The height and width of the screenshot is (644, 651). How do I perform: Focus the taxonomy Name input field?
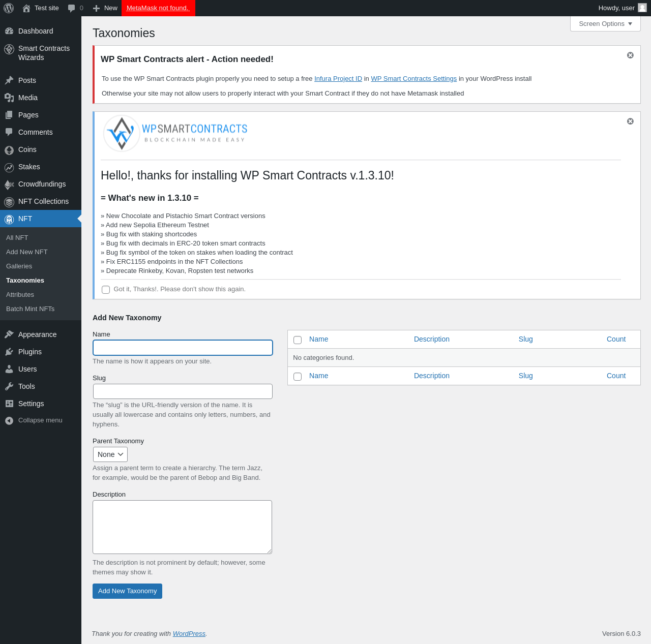pyautogui.click(x=183, y=348)
